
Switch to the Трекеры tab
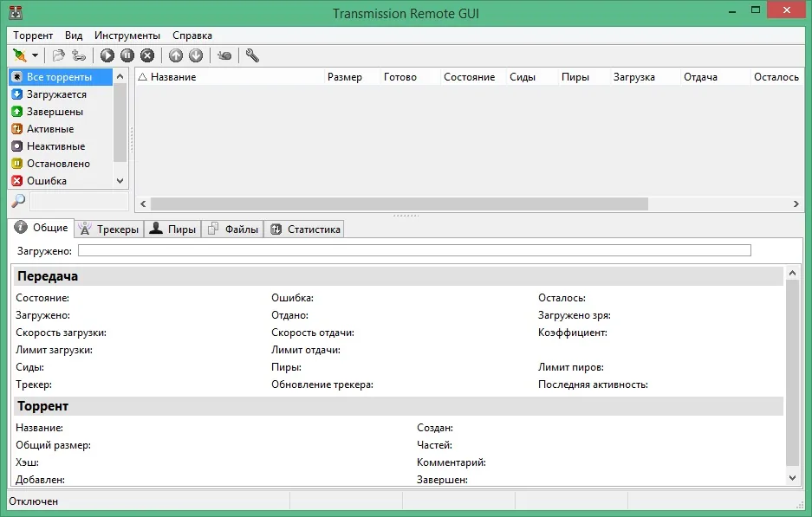[x=108, y=229]
